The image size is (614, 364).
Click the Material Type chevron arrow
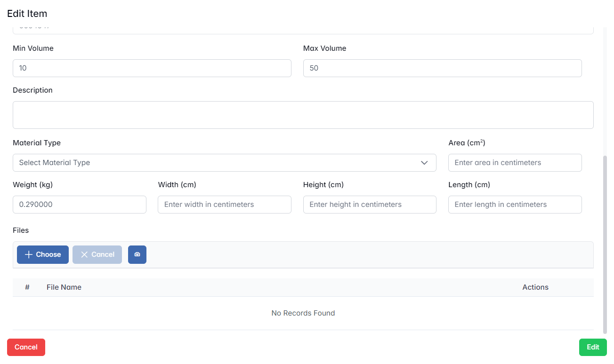pos(424,163)
